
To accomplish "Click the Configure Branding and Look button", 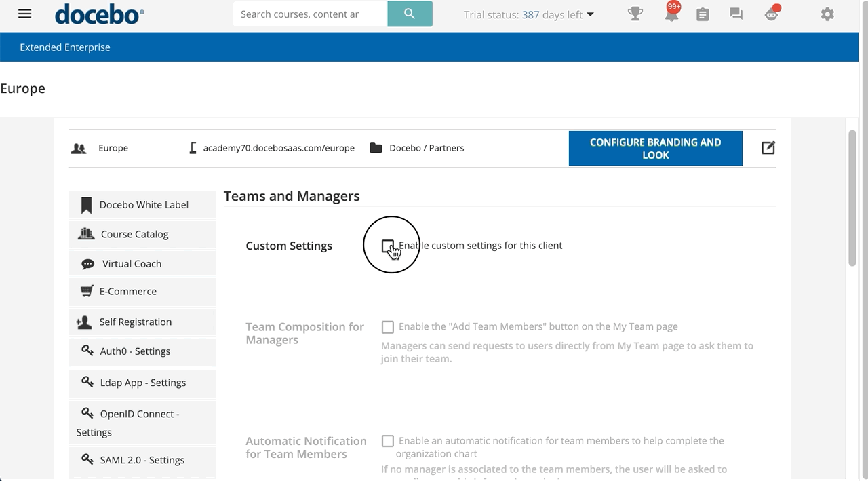I will [x=655, y=148].
